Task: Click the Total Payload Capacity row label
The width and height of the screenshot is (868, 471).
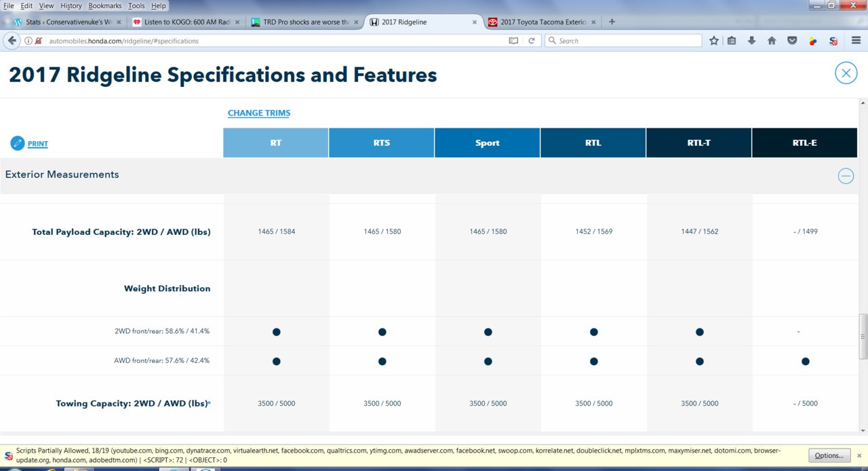Action: coord(121,231)
